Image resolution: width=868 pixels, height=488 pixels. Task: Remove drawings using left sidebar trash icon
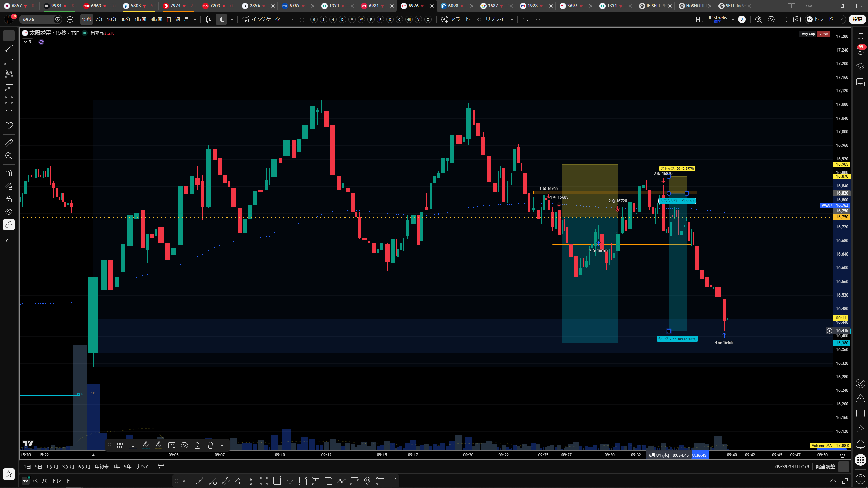(9, 242)
